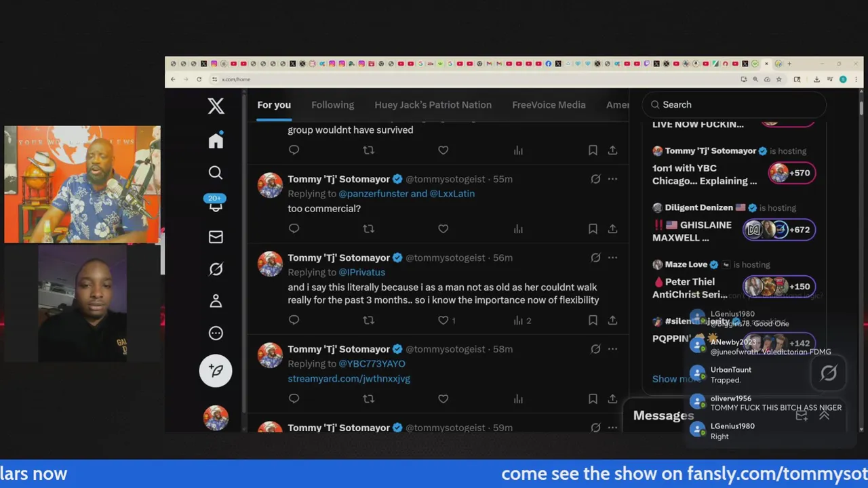This screenshot has width=868, height=488.
Task: Click the round Post compose button
Action: pyautogui.click(x=216, y=371)
